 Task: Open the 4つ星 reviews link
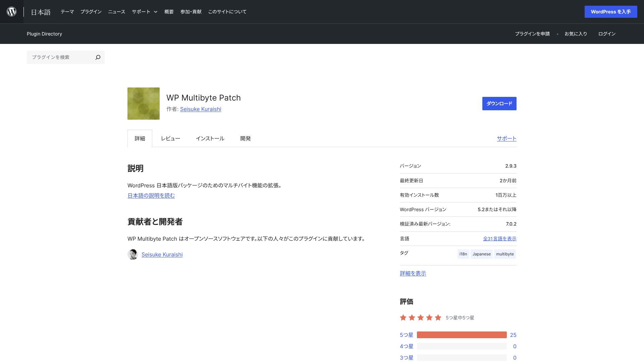pyautogui.click(x=407, y=346)
